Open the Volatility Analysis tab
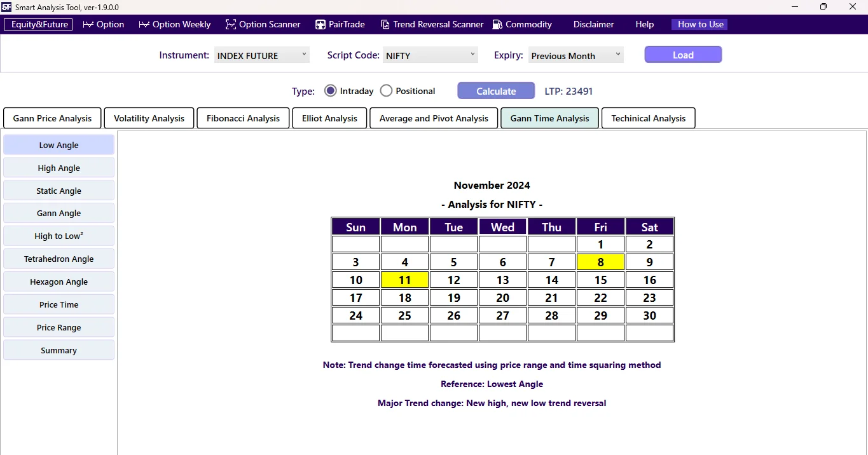 [148, 118]
